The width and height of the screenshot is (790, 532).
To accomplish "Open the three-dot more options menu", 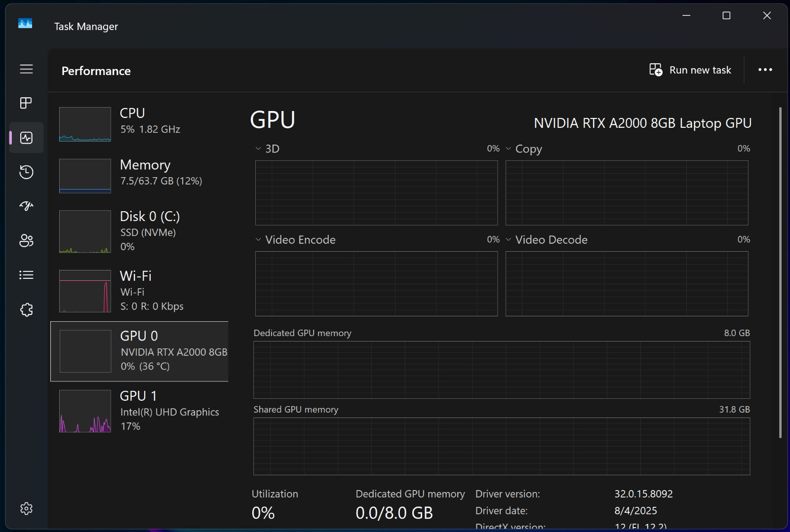I will pos(765,70).
